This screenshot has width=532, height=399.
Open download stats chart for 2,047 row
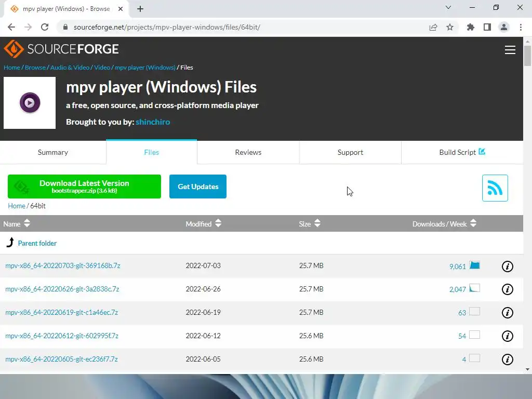(475, 288)
